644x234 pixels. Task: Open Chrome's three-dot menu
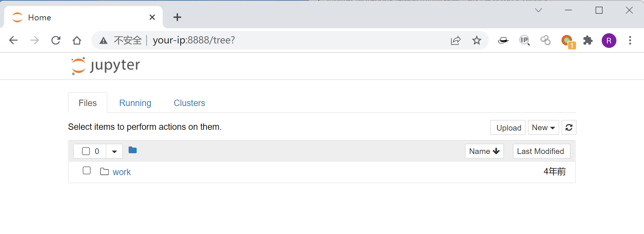[x=630, y=40]
